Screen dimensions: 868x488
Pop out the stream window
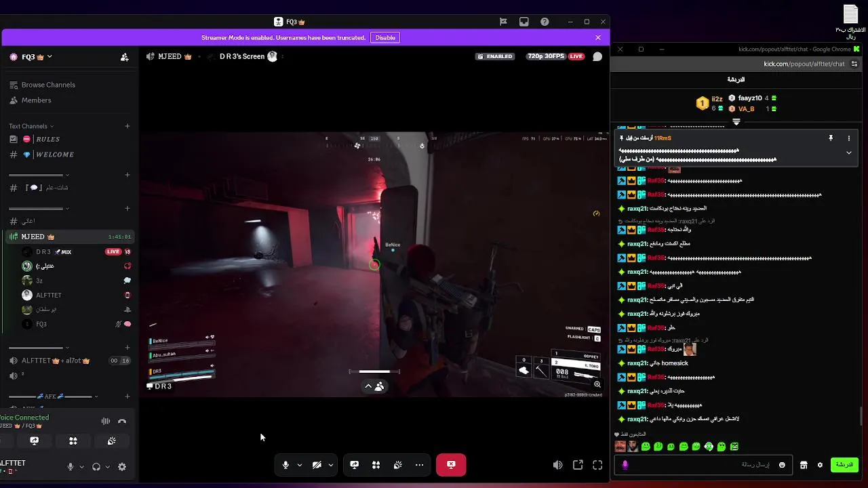pyautogui.click(x=578, y=465)
